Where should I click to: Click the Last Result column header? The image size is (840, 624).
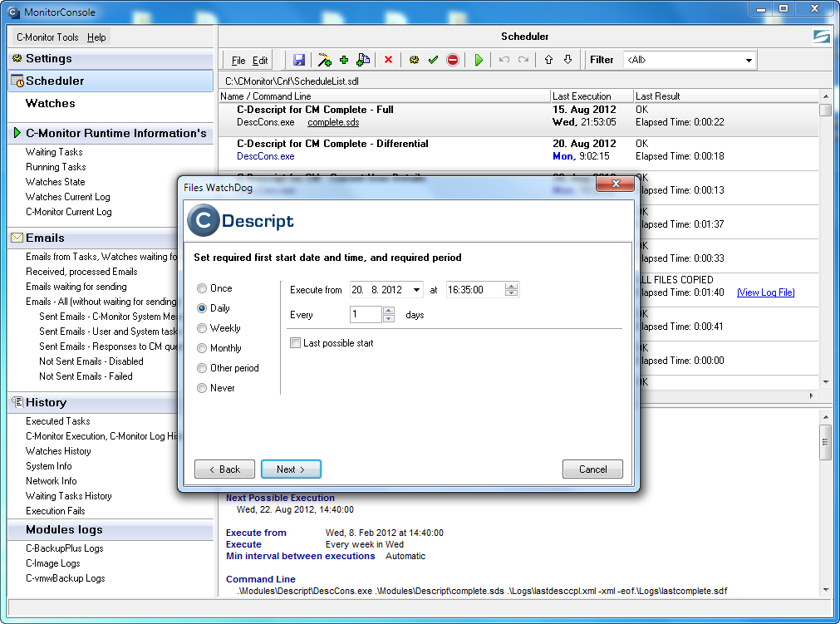[725, 96]
